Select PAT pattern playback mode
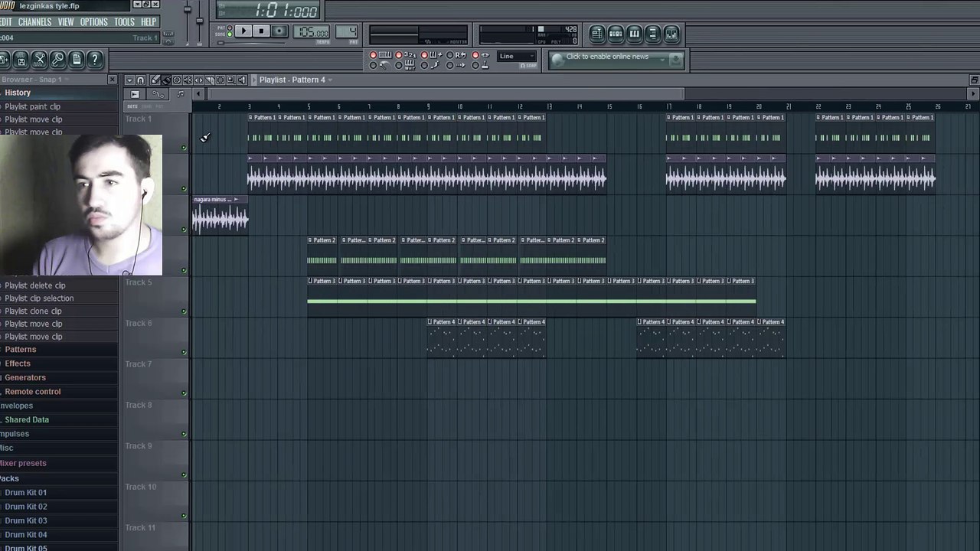Screen dimensions: 980x551 point(230,28)
